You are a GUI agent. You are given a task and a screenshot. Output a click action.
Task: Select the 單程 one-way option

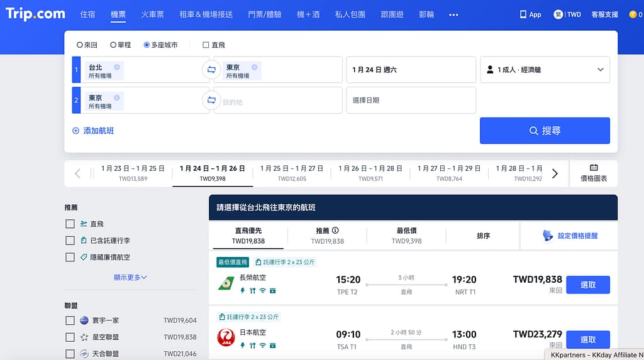click(x=120, y=45)
